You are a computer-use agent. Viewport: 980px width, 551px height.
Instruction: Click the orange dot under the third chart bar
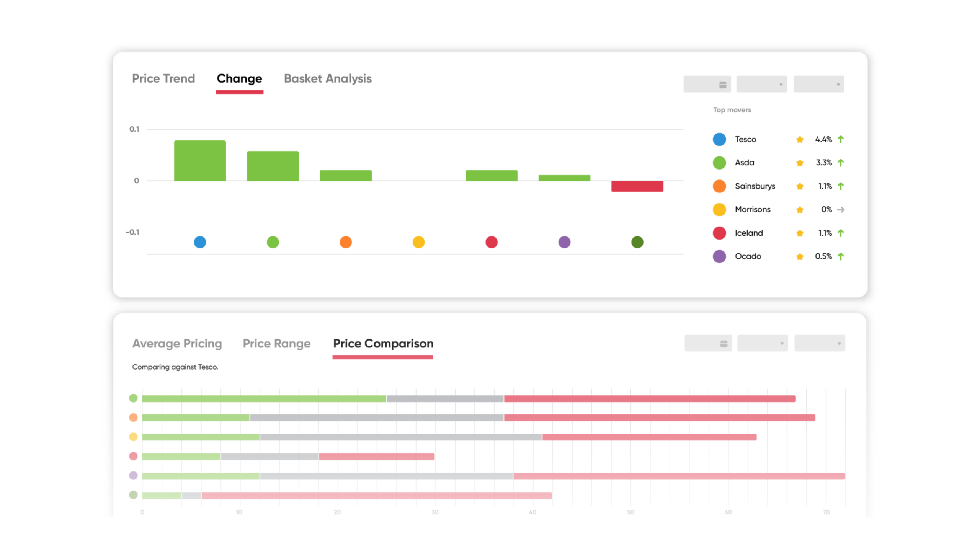click(x=346, y=242)
